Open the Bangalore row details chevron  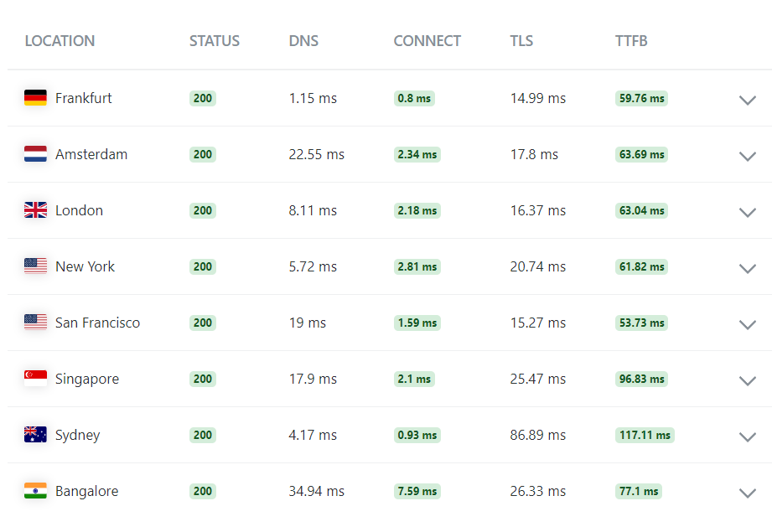(x=748, y=493)
